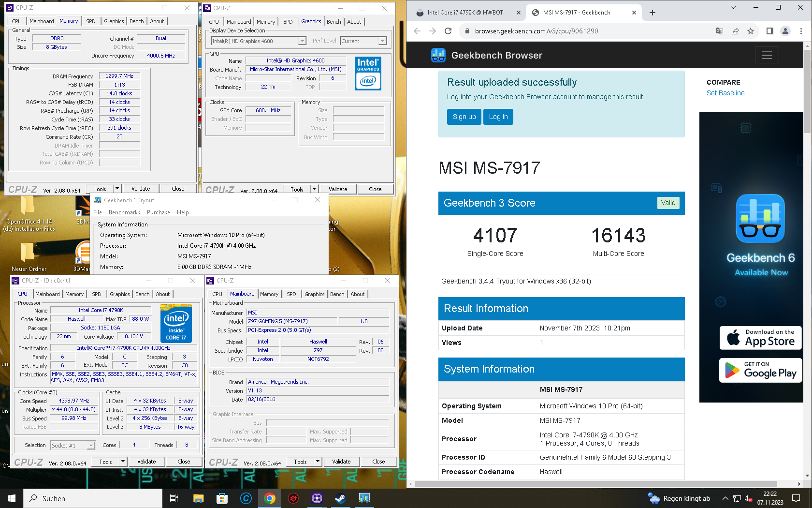812x508 pixels.
Task: Open Chrome tab search chevron
Action: point(733,7)
